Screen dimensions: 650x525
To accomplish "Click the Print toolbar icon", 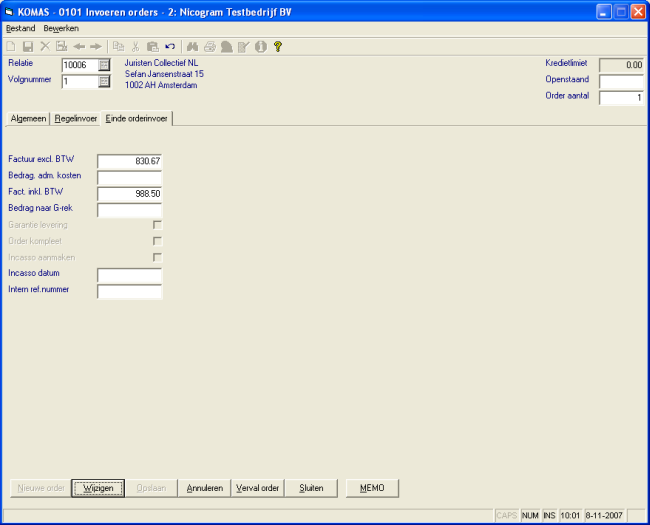I will pos(210,46).
